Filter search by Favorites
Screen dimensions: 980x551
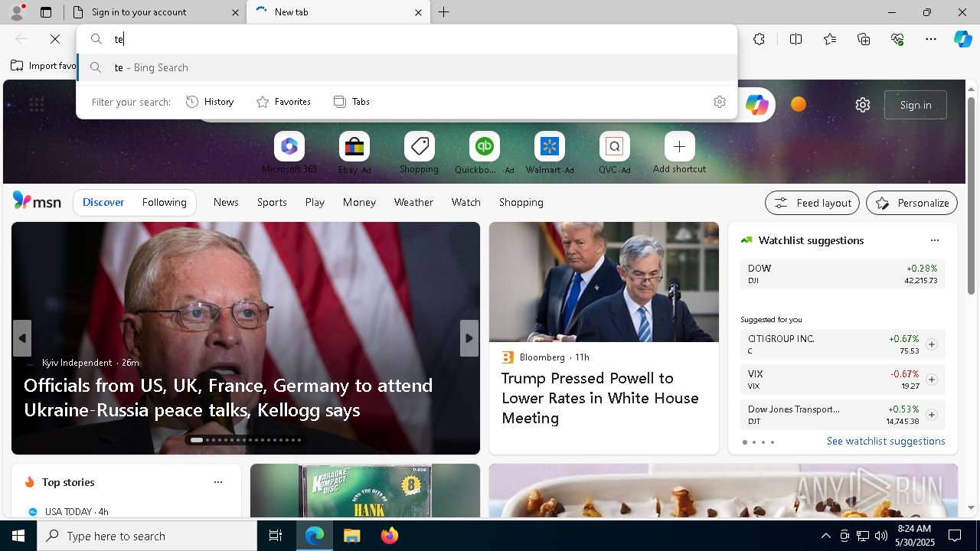[x=283, y=102]
